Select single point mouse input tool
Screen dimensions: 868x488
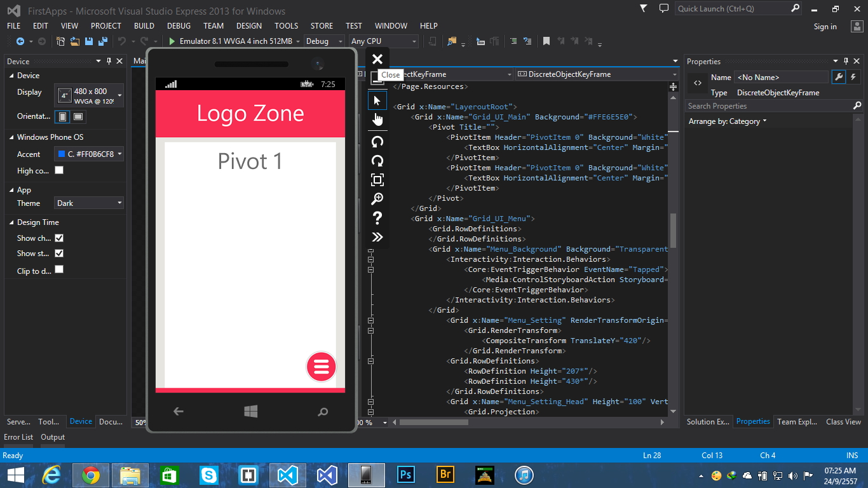pos(377,100)
